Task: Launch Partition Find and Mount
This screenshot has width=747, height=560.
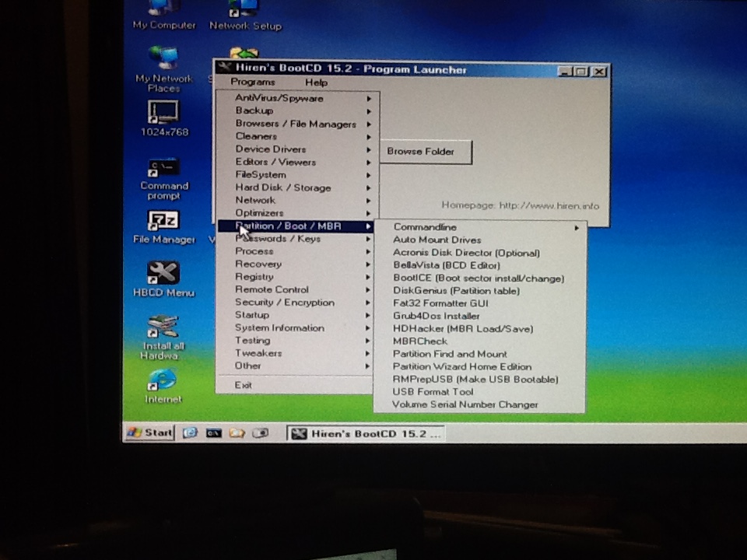Action: tap(480, 354)
